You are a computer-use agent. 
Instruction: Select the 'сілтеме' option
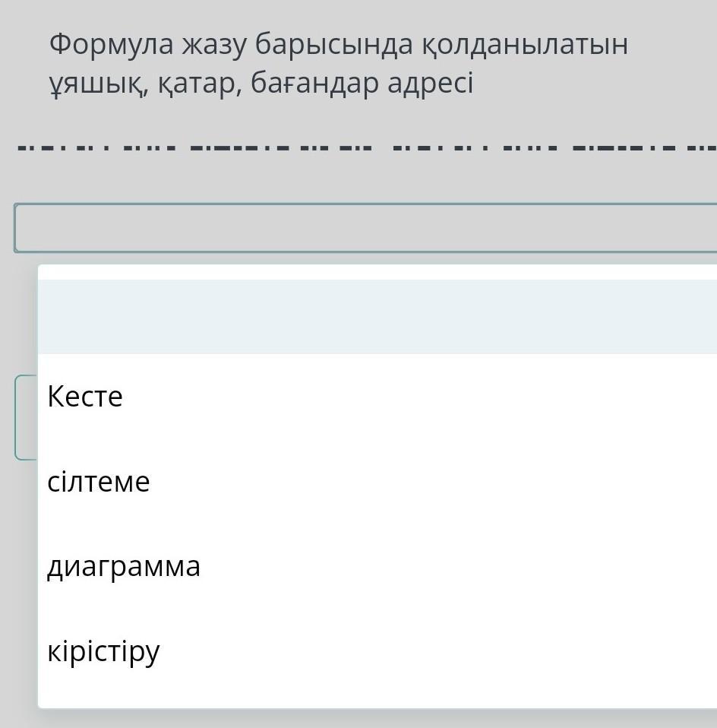tap(99, 482)
